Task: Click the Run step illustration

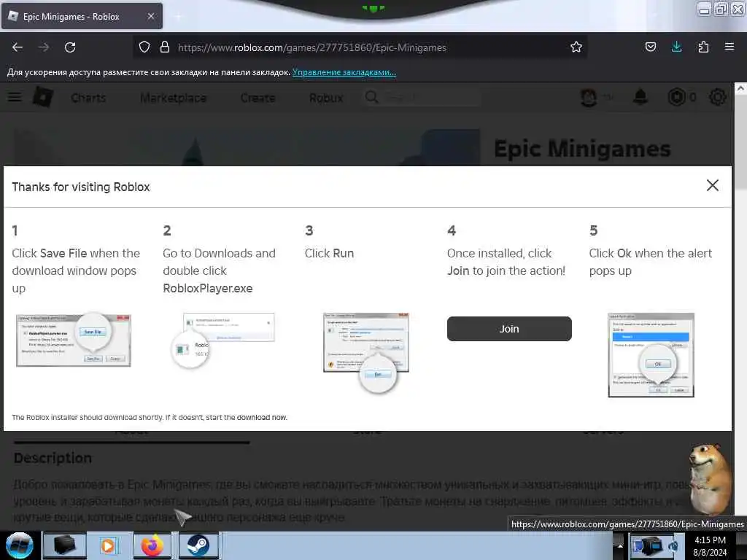Action: point(366,352)
